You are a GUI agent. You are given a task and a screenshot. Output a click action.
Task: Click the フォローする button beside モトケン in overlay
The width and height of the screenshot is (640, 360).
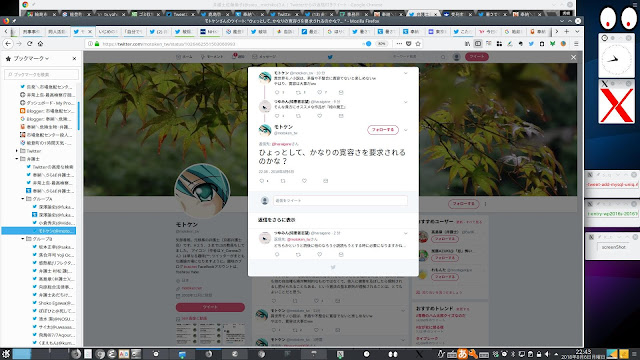[382, 130]
